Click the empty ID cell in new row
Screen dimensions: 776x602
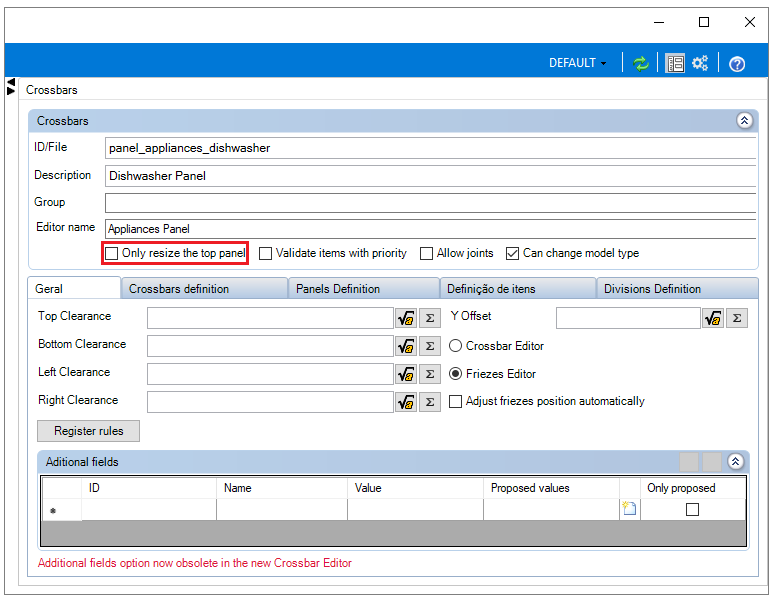[149, 509]
